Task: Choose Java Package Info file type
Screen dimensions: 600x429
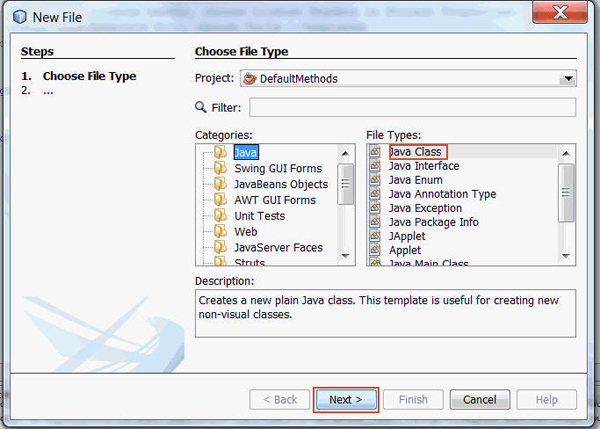Action: point(434,222)
